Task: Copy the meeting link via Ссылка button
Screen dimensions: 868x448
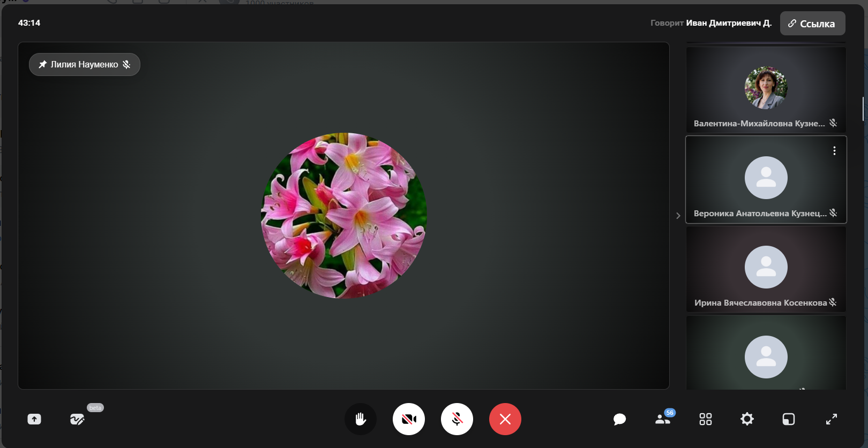Action: point(812,24)
